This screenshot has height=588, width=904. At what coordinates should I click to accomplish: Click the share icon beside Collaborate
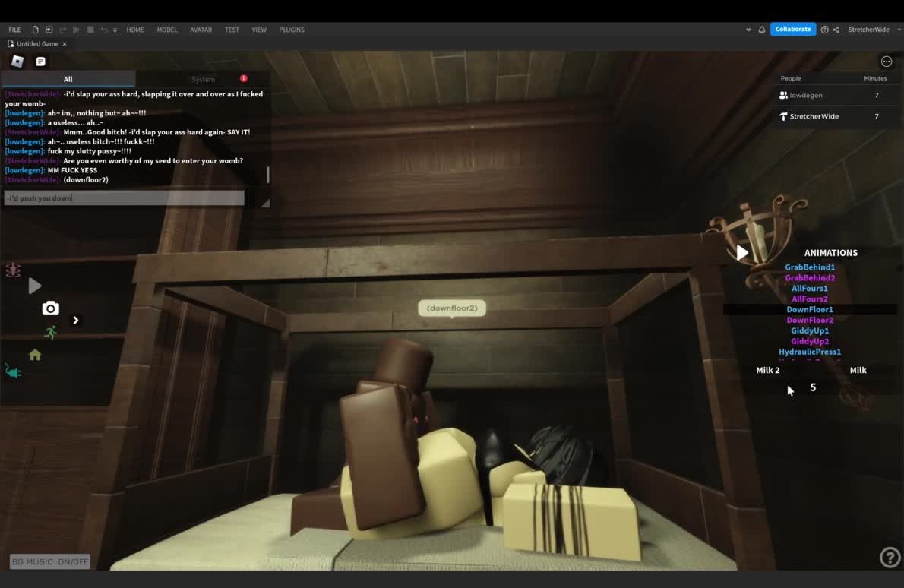[836, 30]
